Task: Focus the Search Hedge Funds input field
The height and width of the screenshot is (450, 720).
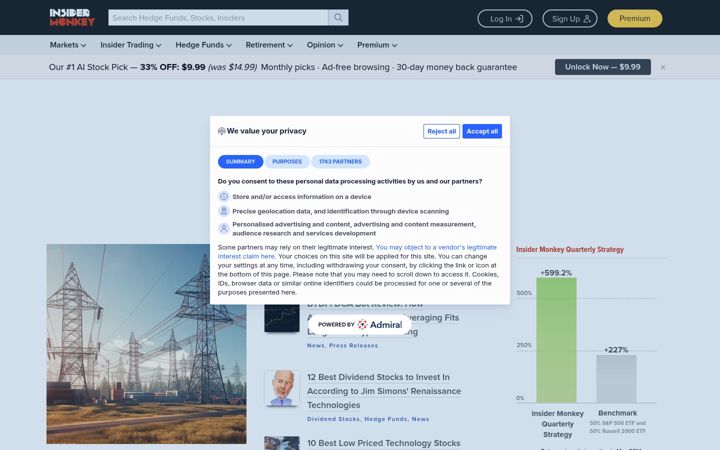Action: pos(218,17)
